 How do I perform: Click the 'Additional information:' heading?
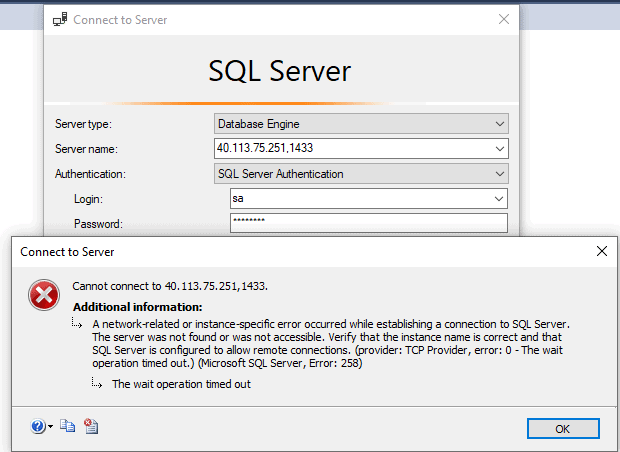coord(138,307)
